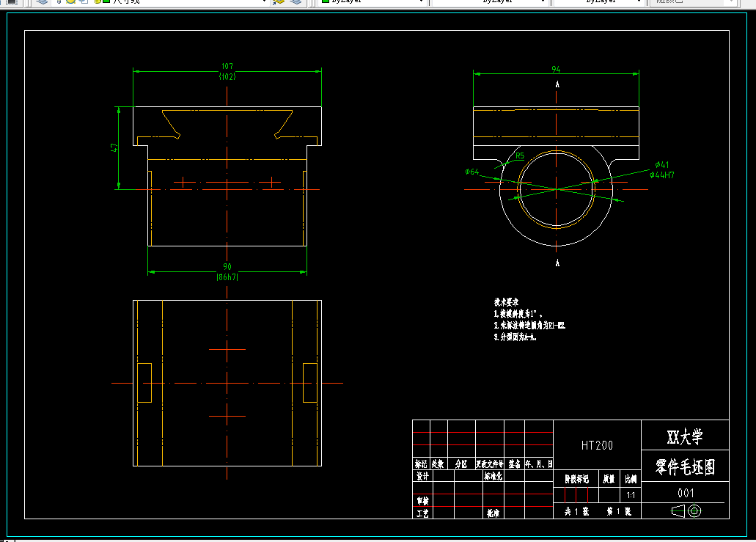
Task: Select the Φ64 diameter annotation
Action: coord(472,172)
